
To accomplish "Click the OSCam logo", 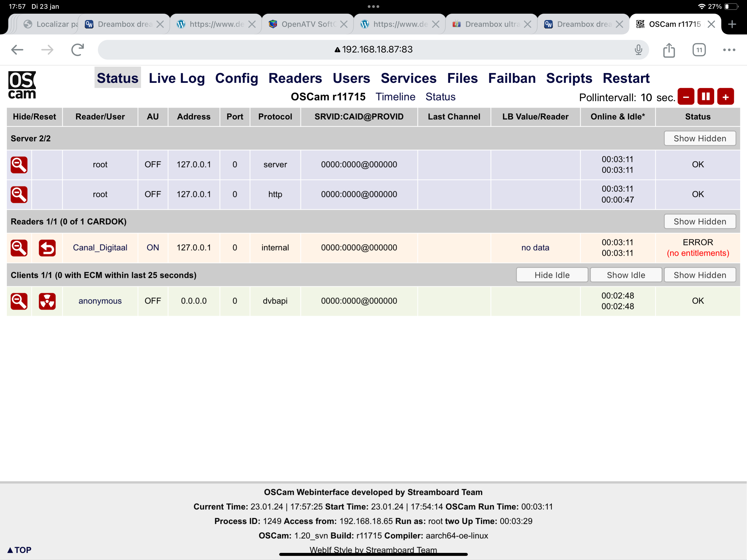I will point(22,85).
